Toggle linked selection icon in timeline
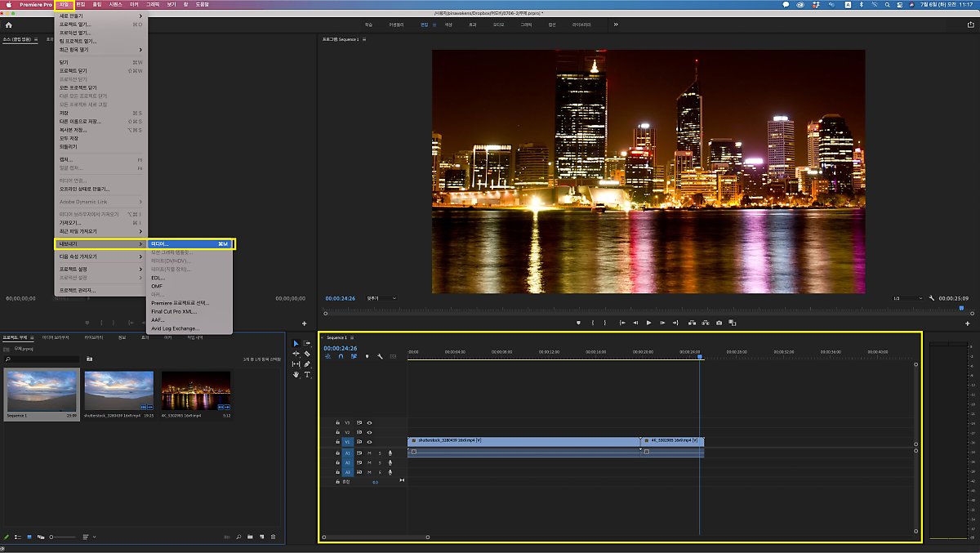Screen dimensions: 980x553 click(354, 356)
